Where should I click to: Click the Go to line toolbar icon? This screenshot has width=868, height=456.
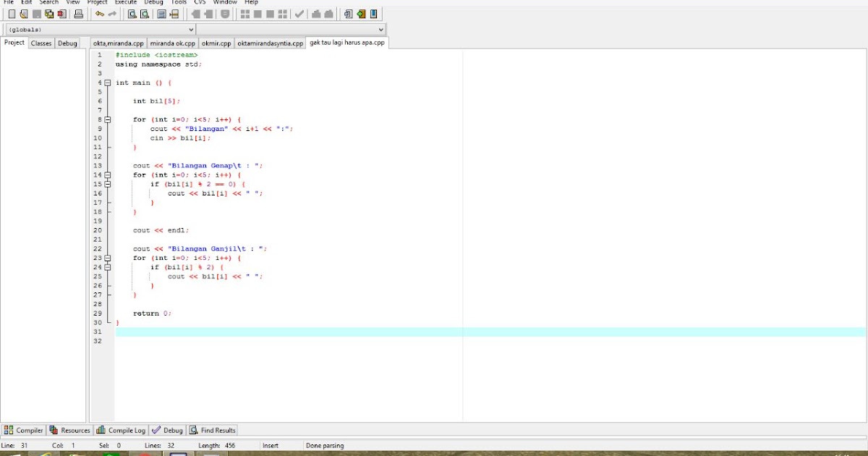[174, 14]
